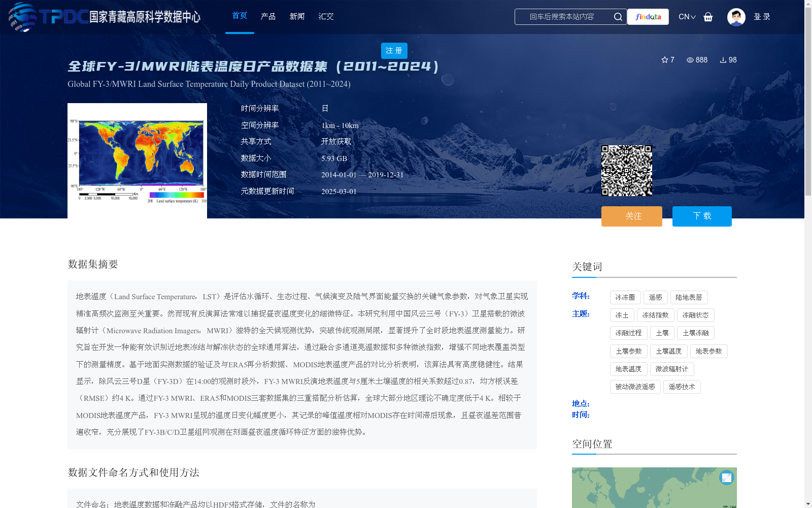Select the 土壤温度 keyword tag
Screen dimensions: 812x508
pos(669,351)
